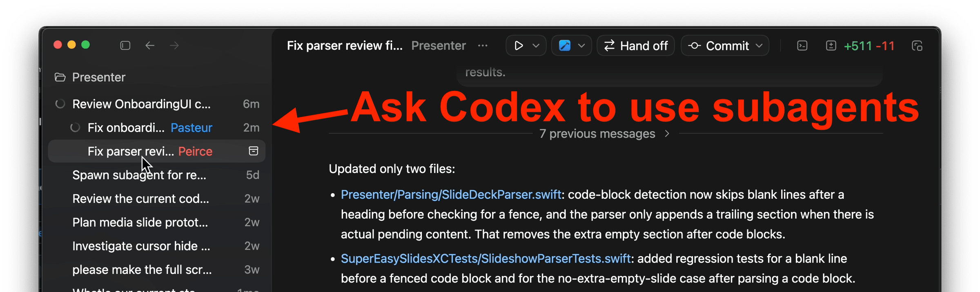Toggle the sidebar panel icon
The image size is (980, 292).
[125, 45]
